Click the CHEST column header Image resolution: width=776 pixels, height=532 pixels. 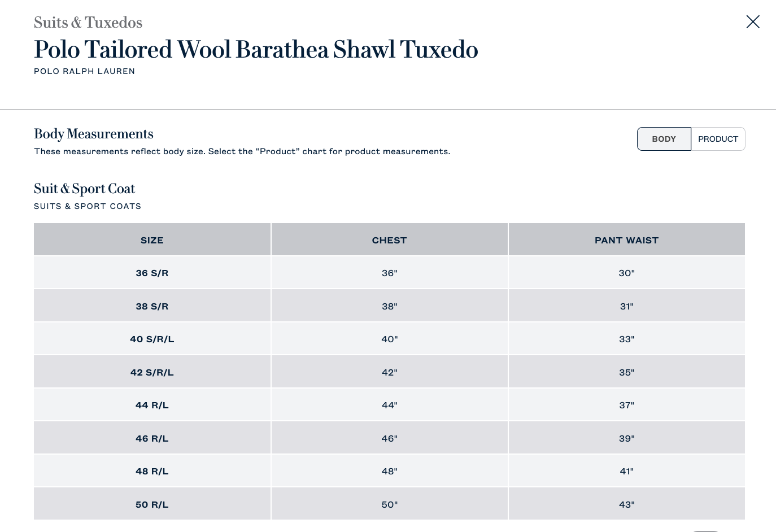(x=389, y=240)
